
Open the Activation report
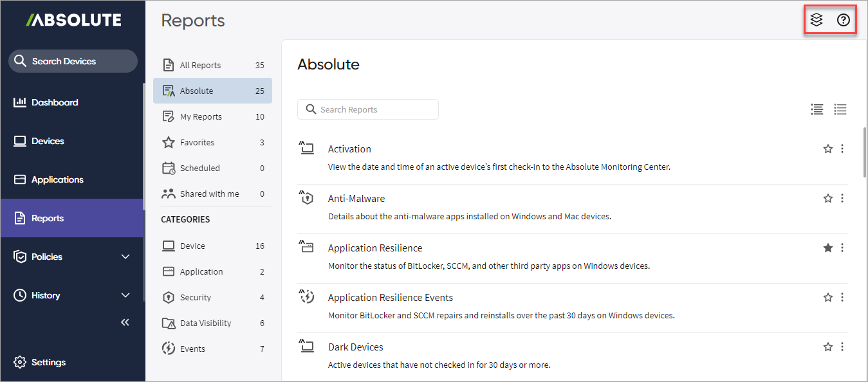[349, 149]
